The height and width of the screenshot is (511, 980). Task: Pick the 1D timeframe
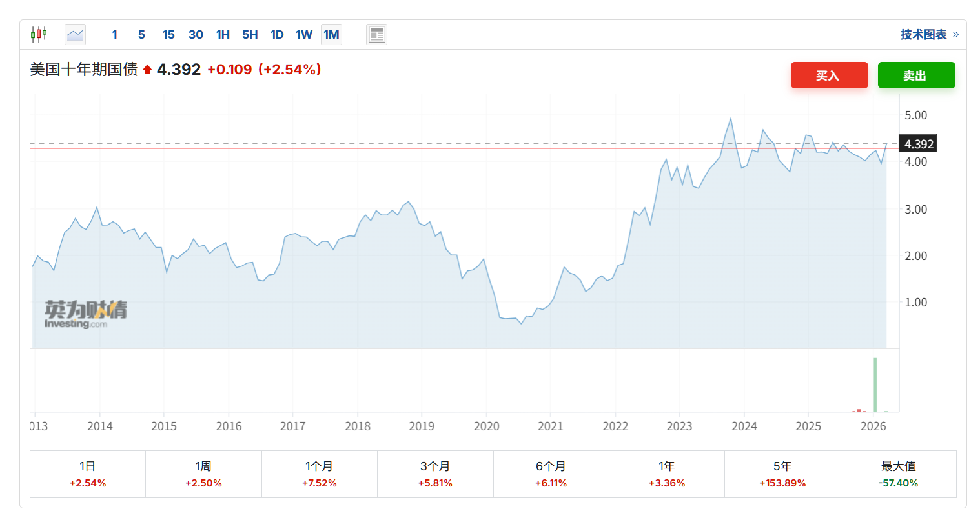277,35
